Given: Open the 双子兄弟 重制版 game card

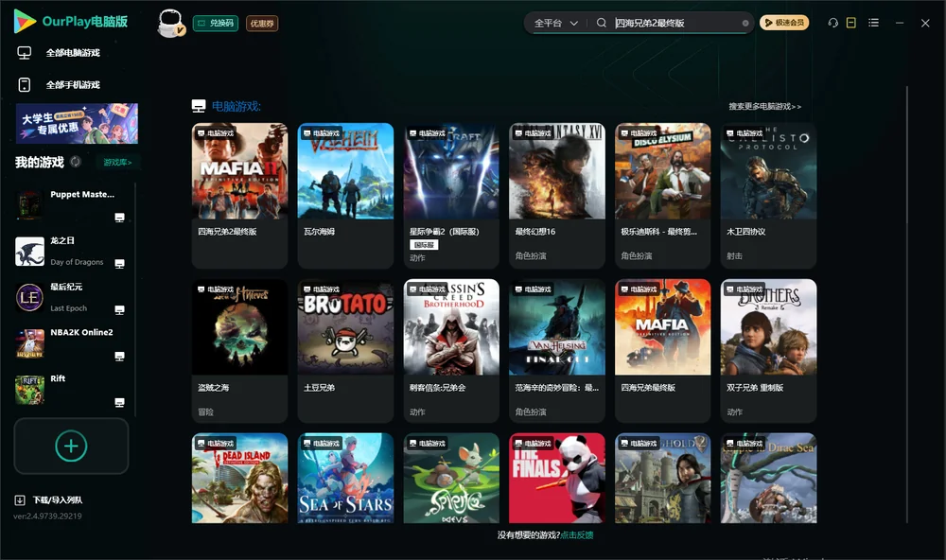Looking at the screenshot, I should click(768, 351).
